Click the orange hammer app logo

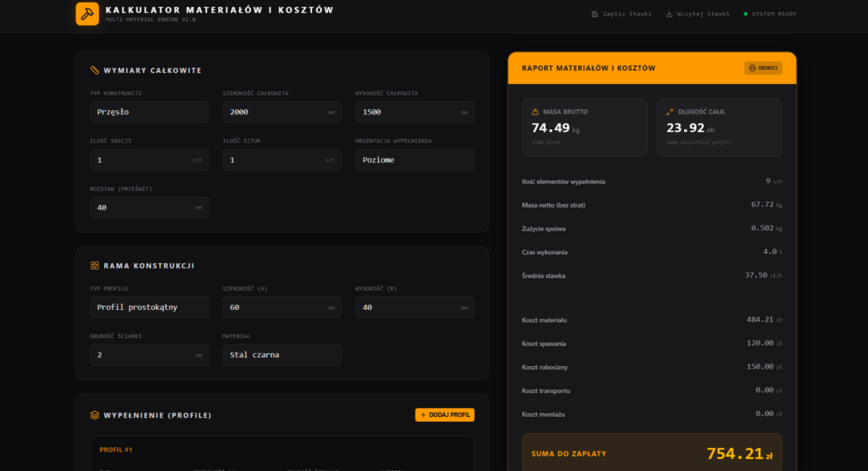[x=87, y=14]
